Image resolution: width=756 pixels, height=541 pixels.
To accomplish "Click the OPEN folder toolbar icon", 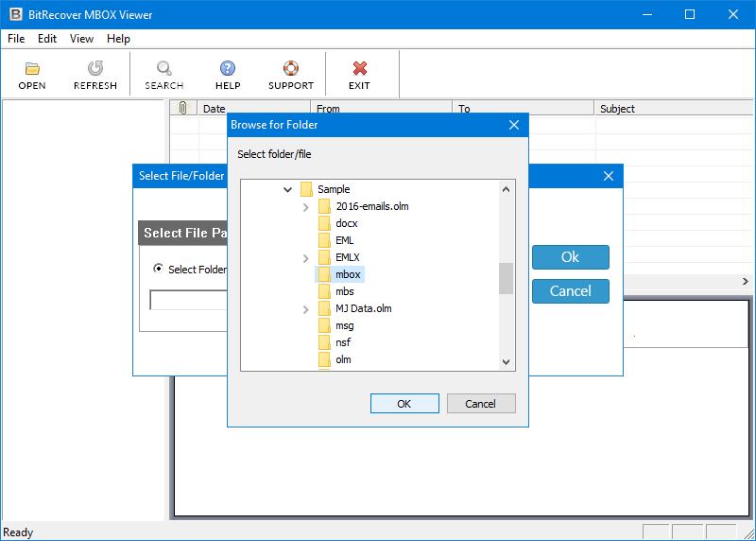I will coord(32,68).
